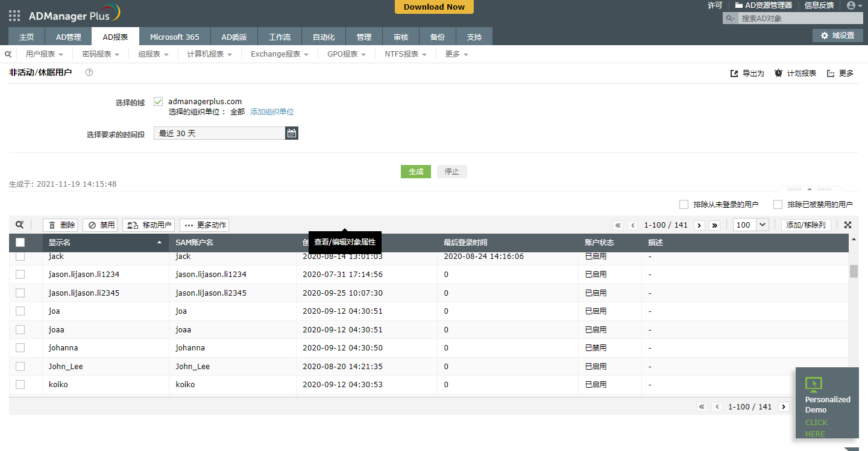Screen dimensions: 868x451
Task: Click the table search magnifier icon
Action: click(x=20, y=225)
